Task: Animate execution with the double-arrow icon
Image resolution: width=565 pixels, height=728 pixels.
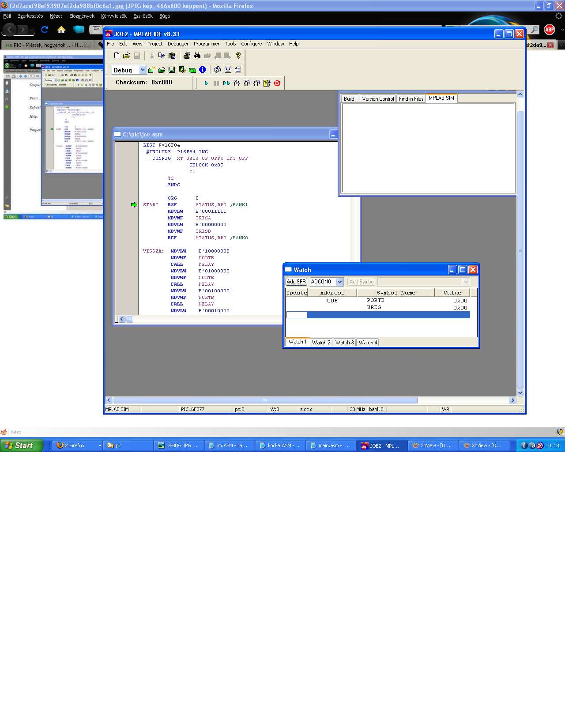Action: [x=226, y=83]
